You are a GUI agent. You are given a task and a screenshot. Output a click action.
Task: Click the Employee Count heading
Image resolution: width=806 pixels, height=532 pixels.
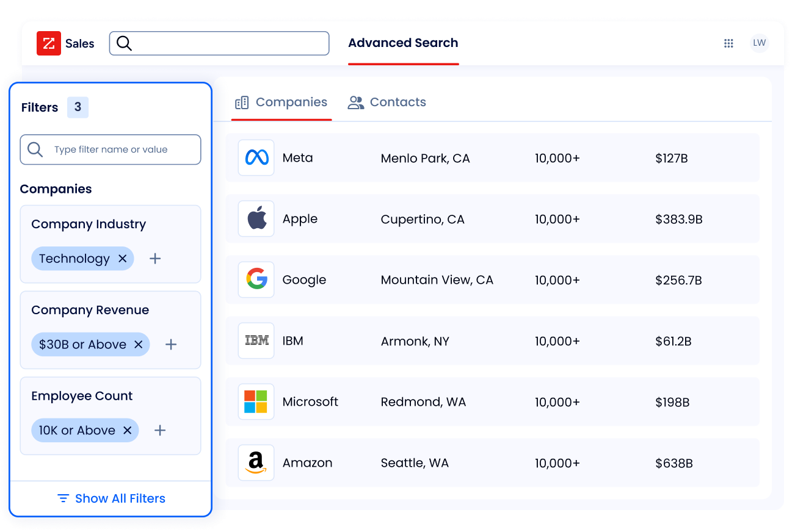(x=82, y=396)
